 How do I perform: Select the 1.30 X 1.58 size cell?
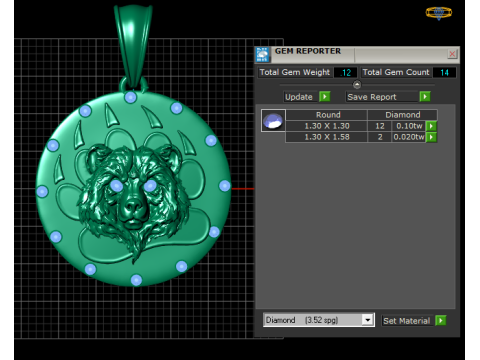pyautogui.click(x=327, y=137)
